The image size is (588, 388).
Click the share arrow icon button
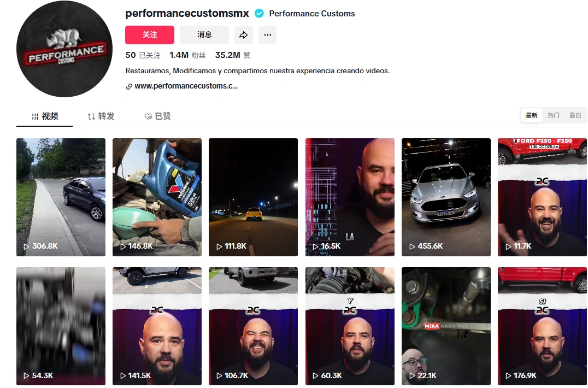coord(243,35)
